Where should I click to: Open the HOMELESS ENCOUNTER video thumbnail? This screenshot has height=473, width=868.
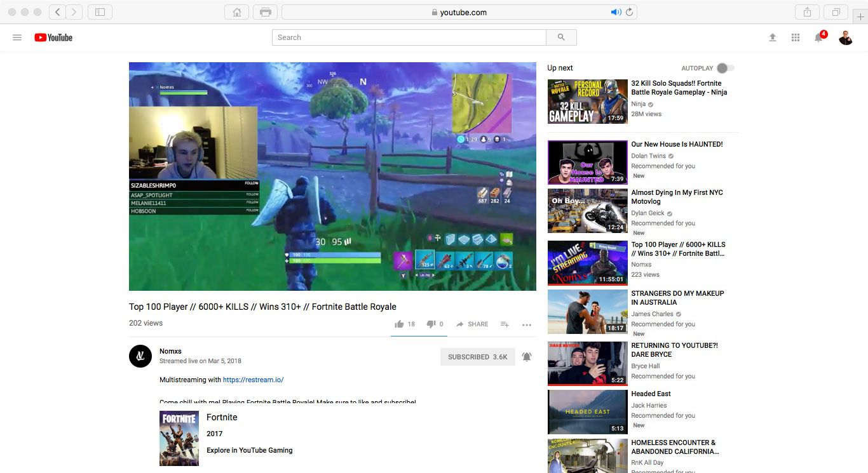point(588,456)
